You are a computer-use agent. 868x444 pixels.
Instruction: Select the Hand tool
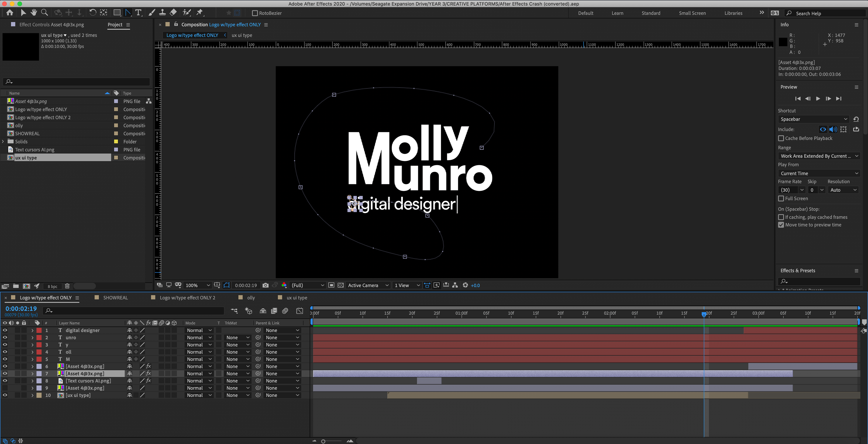tap(34, 13)
